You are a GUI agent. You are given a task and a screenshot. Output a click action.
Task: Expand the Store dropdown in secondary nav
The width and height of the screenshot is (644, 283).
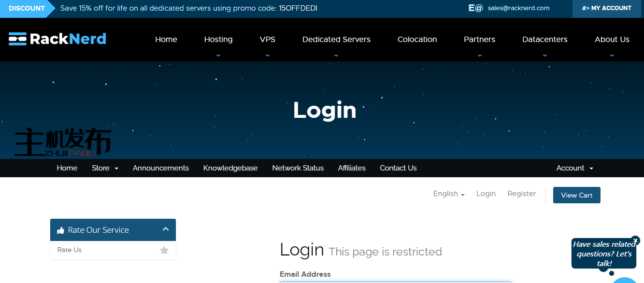pyautogui.click(x=105, y=168)
